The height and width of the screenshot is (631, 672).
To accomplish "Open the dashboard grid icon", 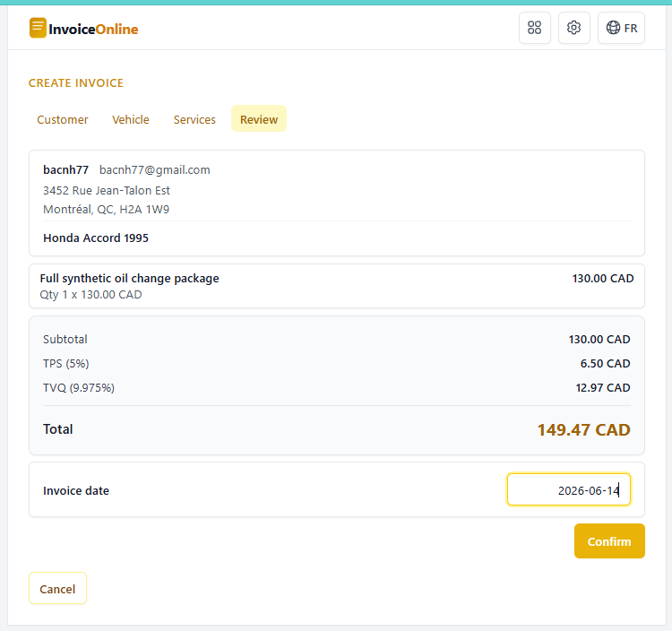I will click(534, 28).
